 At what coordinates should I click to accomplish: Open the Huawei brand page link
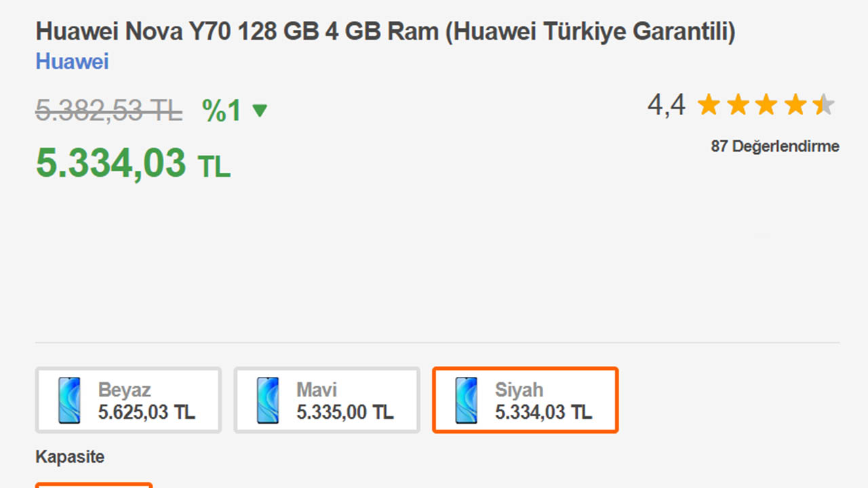click(x=72, y=62)
